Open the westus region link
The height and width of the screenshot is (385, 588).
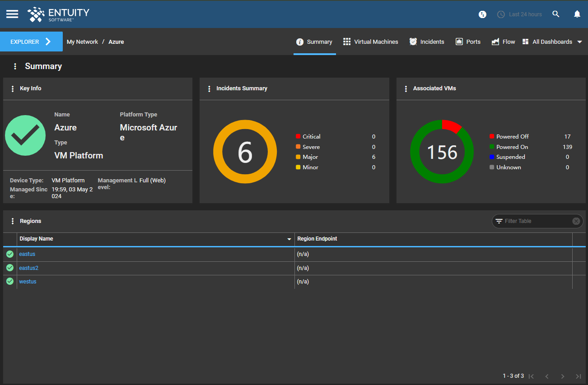point(28,282)
